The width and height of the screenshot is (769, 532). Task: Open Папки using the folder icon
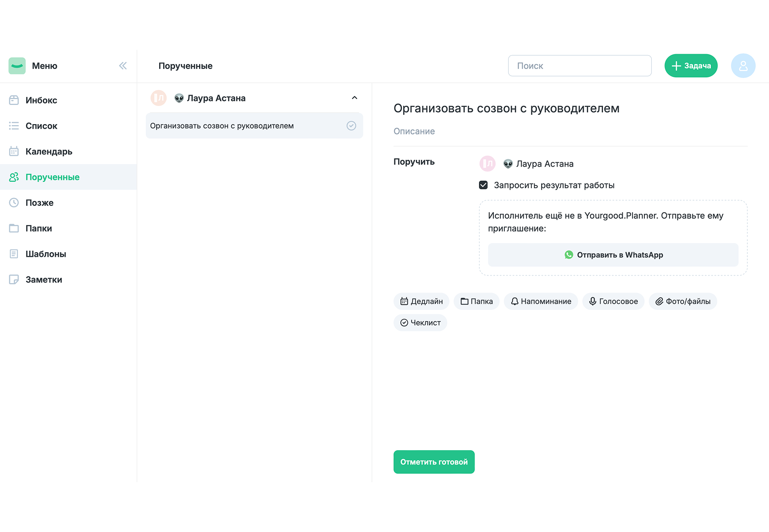14,228
